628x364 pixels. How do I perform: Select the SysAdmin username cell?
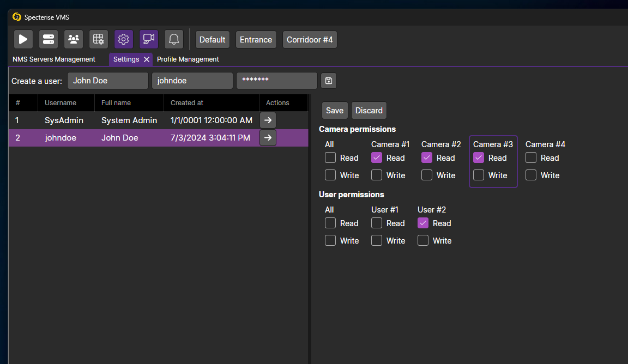click(x=64, y=120)
